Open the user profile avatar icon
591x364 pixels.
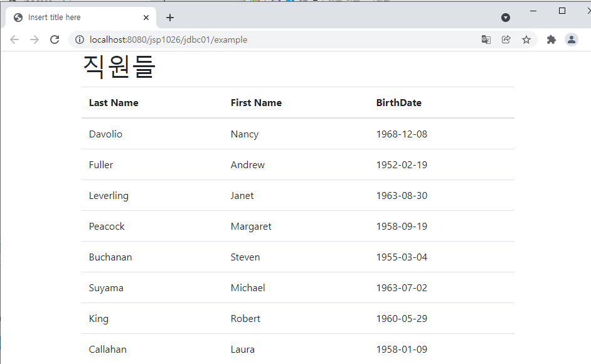(x=572, y=40)
